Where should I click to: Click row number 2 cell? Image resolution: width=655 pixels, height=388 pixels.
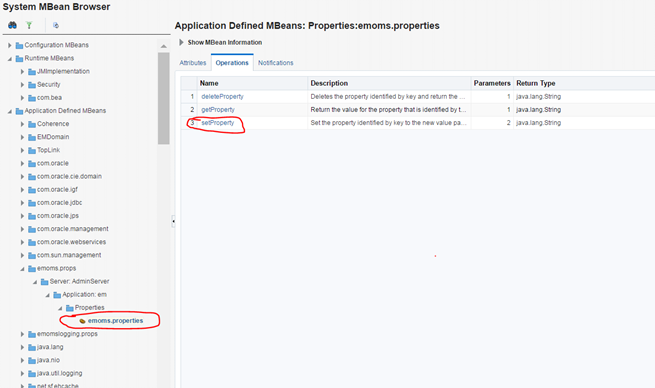tap(189, 109)
